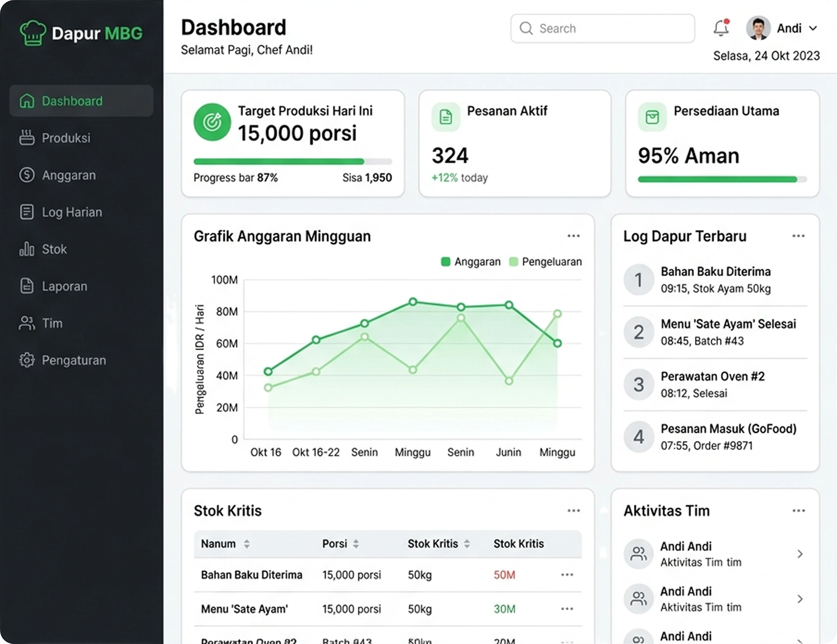Click the Andi profile photo
This screenshot has width=837, height=644.
(x=758, y=28)
